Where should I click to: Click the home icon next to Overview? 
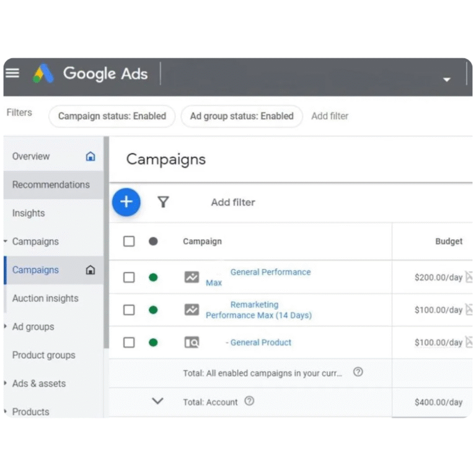click(90, 156)
